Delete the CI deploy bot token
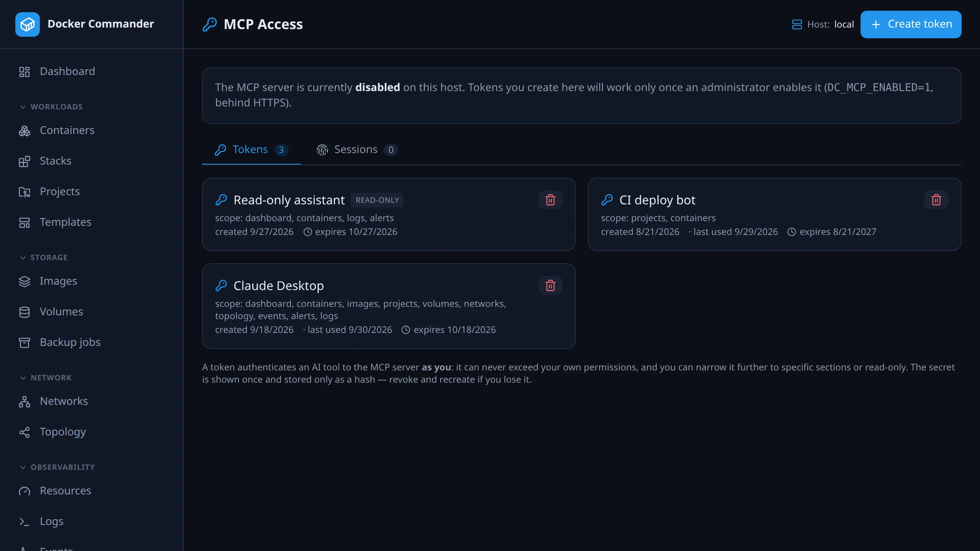This screenshot has height=551, width=980. click(936, 200)
